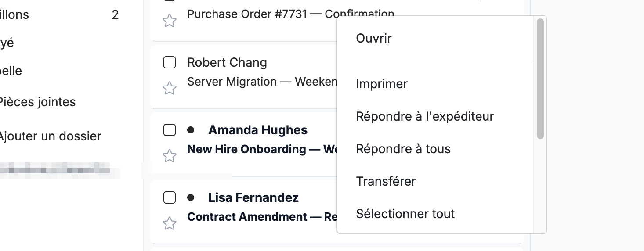644x251 pixels.
Task: Star Lisa Fernandez's Contract Amendment email
Action: [170, 223]
